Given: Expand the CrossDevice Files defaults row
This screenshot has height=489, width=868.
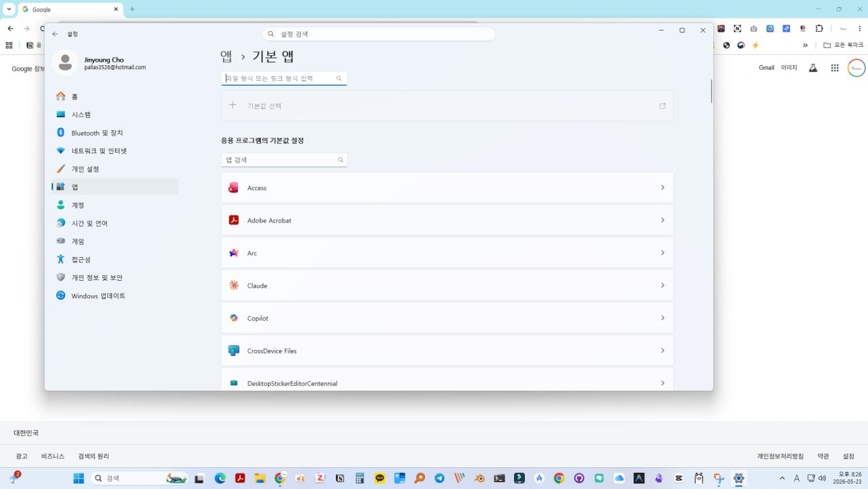Looking at the screenshot, I should [447, 350].
